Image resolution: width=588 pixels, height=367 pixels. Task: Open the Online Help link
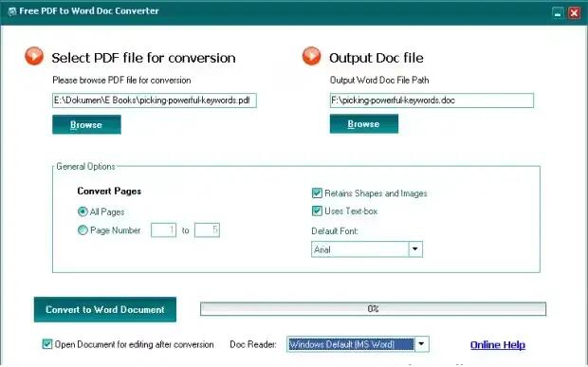(x=498, y=345)
